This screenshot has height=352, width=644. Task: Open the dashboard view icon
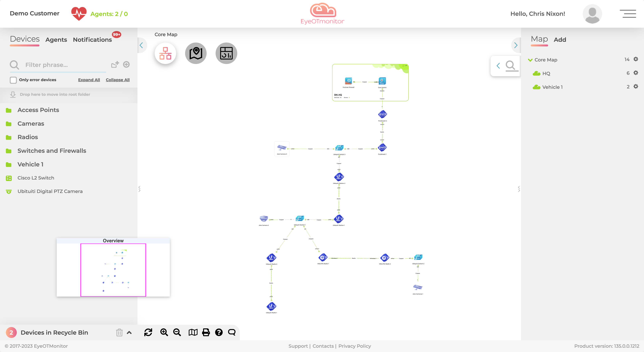click(x=226, y=53)
